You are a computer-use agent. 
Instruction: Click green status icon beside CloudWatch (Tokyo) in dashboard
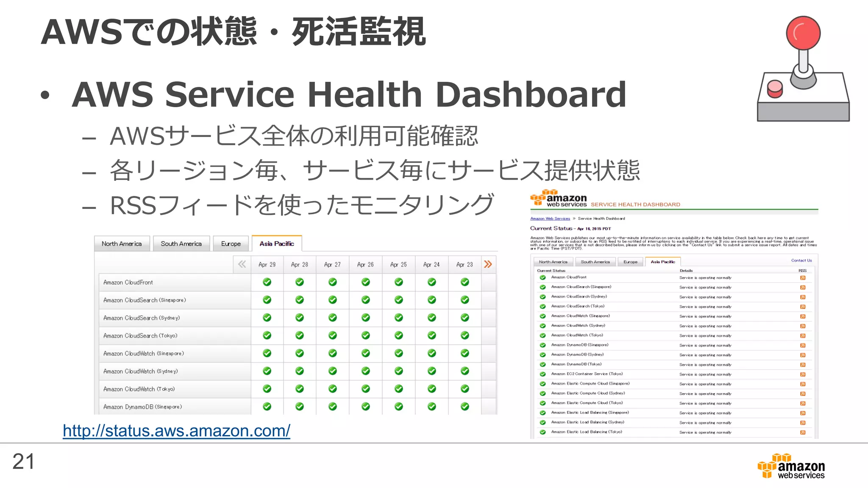(x=542, y=335)
